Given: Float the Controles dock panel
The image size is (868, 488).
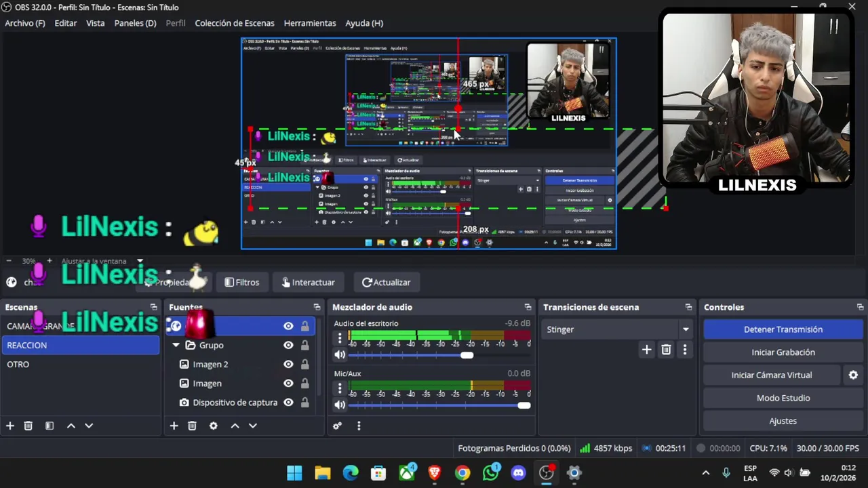Looking at the screenshot, I should (860, 307).
